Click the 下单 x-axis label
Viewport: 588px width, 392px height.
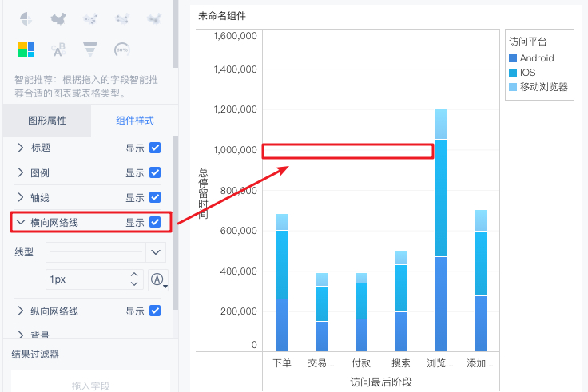point(282,362)
